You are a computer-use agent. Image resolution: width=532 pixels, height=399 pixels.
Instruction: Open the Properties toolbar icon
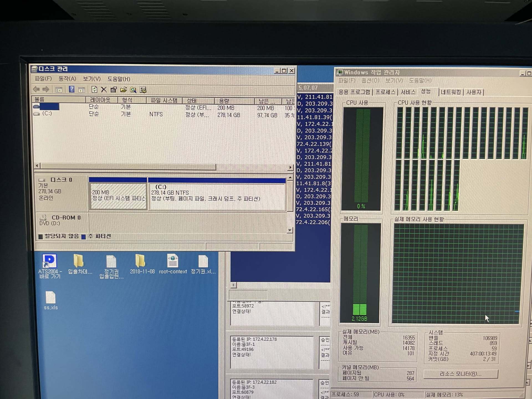pos(114,89)
